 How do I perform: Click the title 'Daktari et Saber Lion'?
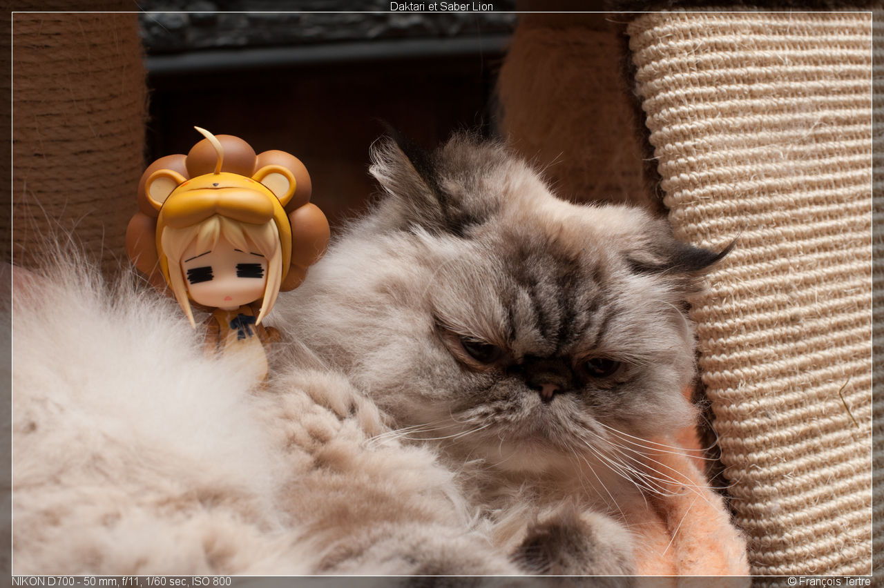[441, 6]
